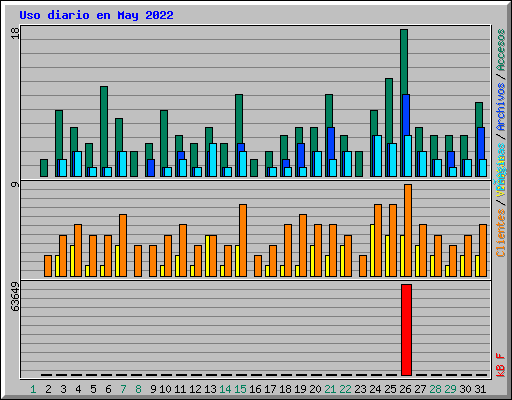Click the KB F legend label
Image resolution: width=512 pixels, height=400 pixels.
[x=501, y=365]
